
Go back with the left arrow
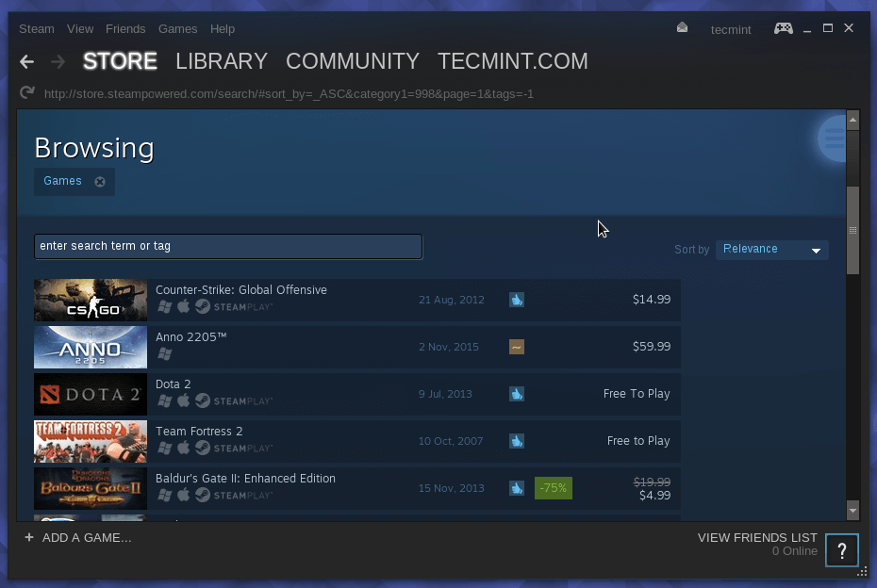26,61
